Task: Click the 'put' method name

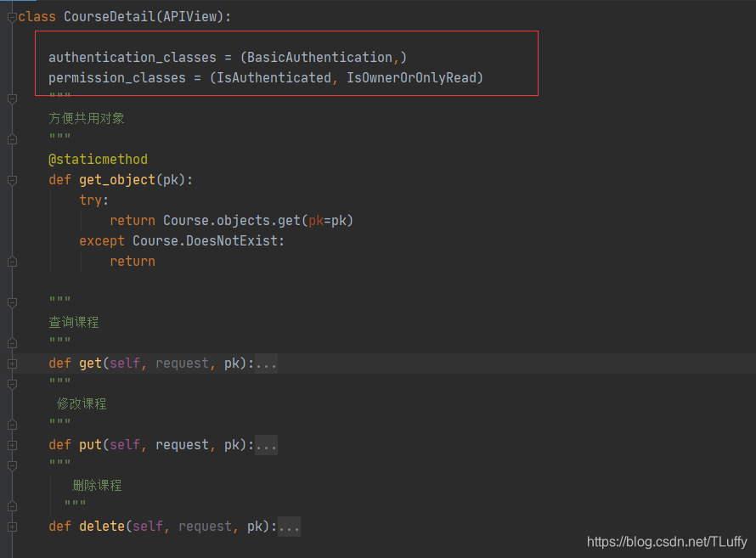Action: tap(91, 445)
